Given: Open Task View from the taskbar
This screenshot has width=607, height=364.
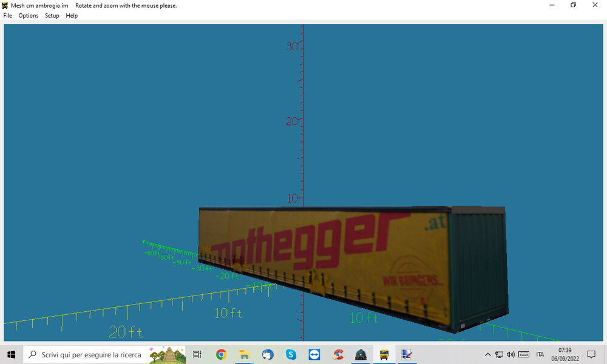Looking at the screenshot, I should [x=197, y=354].
